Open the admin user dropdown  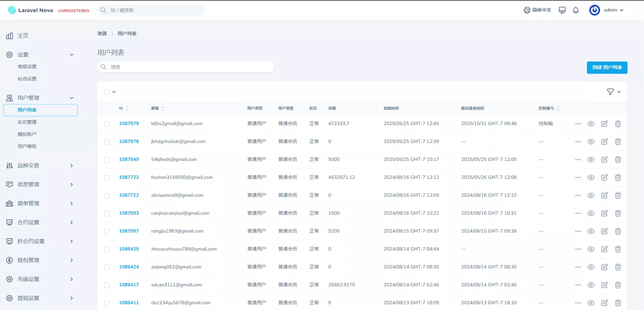(x=607, y=10)
